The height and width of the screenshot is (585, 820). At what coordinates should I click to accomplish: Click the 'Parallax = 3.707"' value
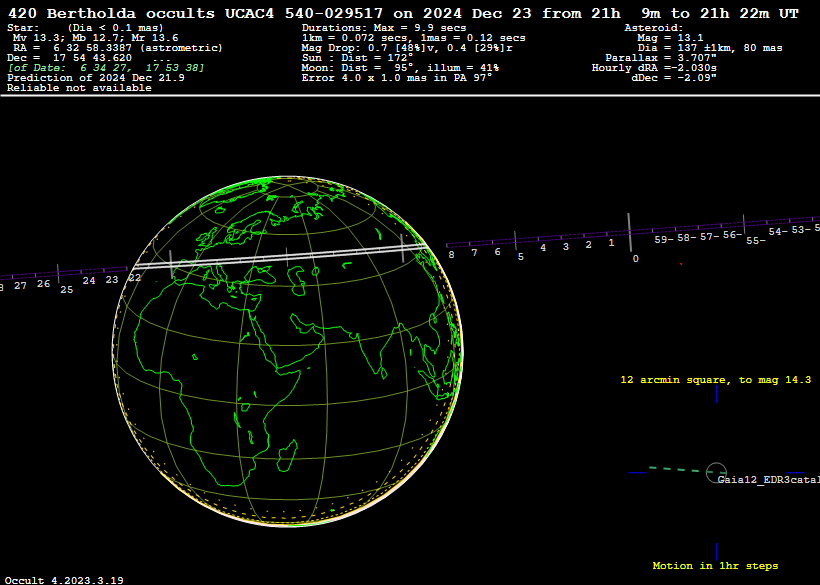tap(661, 58)
